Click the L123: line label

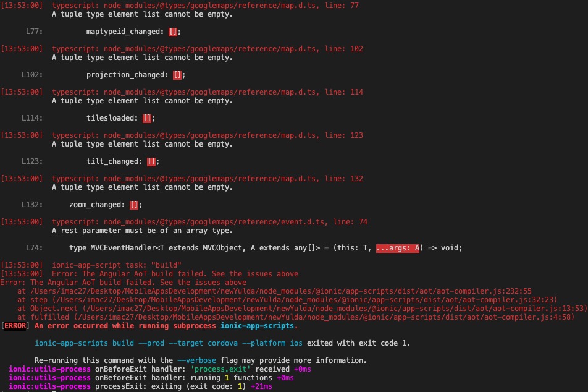(x=32, y=161)
